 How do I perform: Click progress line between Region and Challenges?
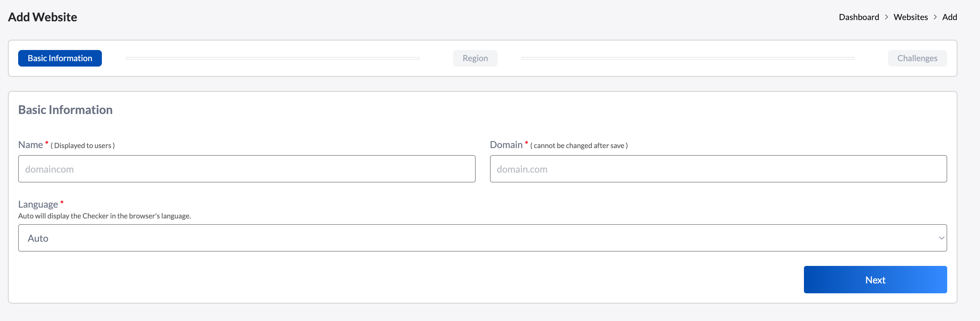(687, 58)
